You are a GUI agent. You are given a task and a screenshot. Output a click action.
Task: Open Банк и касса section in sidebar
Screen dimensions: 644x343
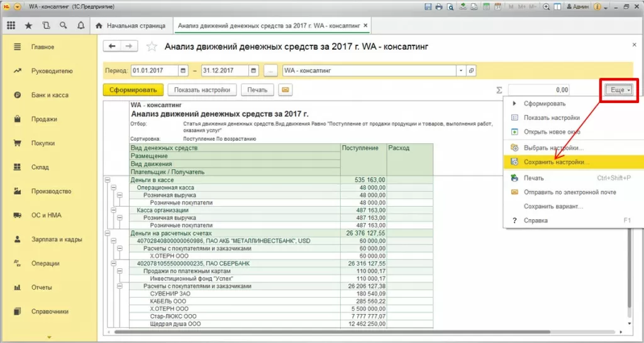(x=50, y=95)
